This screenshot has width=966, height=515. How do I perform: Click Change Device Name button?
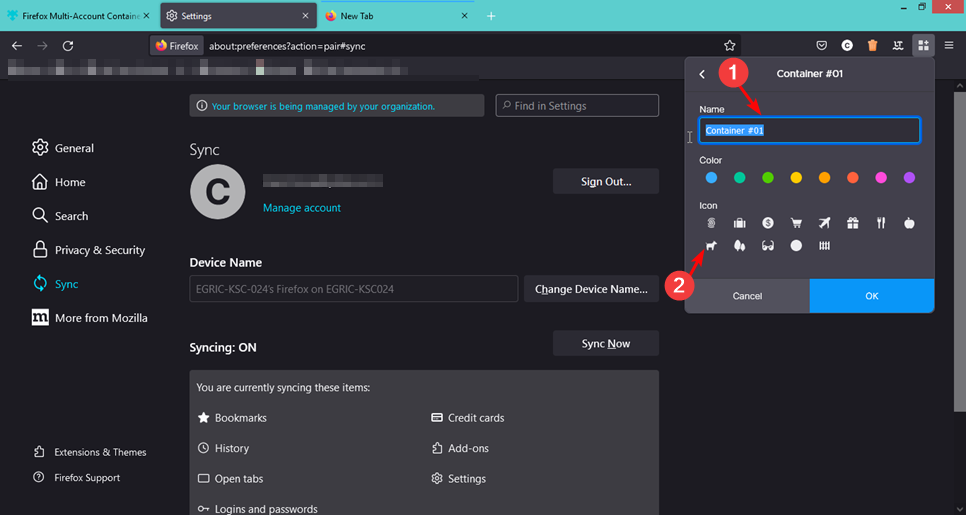coord(591,289)
